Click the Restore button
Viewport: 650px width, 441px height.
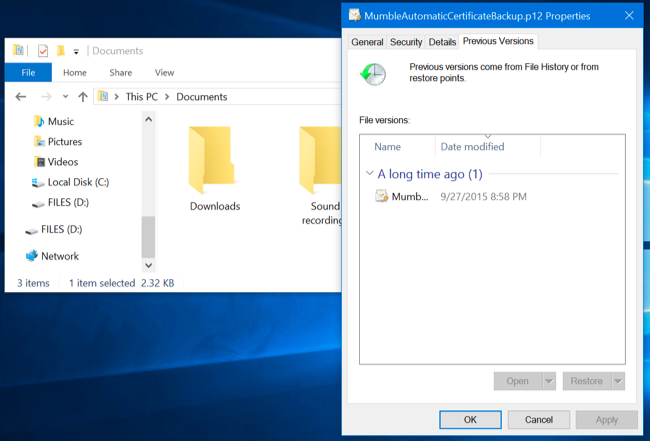[x=587, y=381]
